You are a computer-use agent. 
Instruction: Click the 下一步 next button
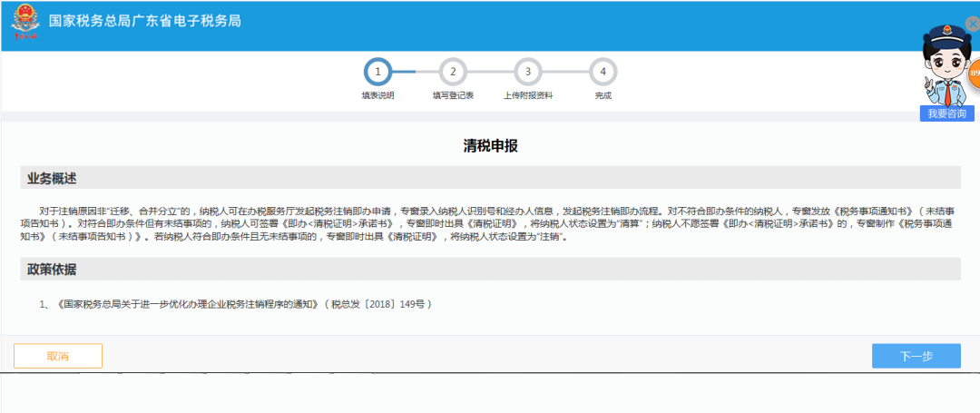(x=916, y=356)
